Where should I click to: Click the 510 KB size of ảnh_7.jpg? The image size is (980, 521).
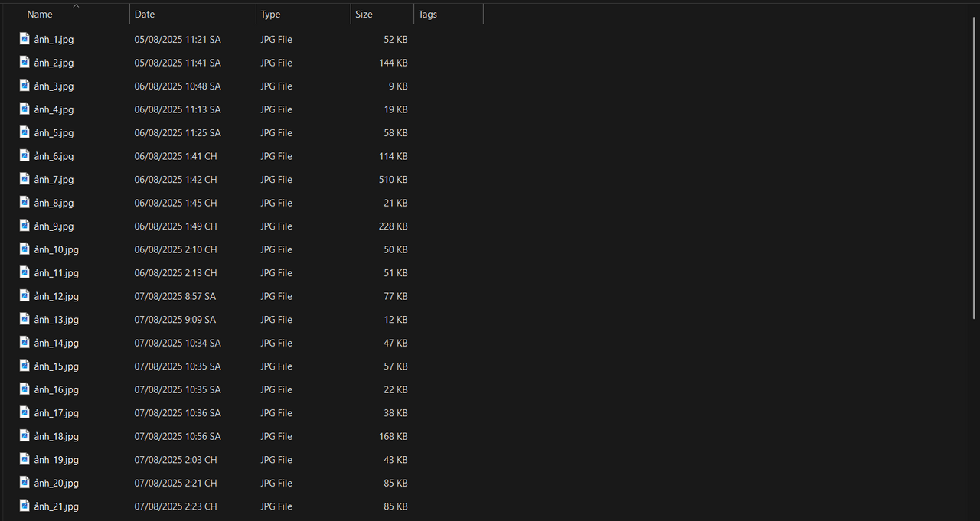point(393,180)
